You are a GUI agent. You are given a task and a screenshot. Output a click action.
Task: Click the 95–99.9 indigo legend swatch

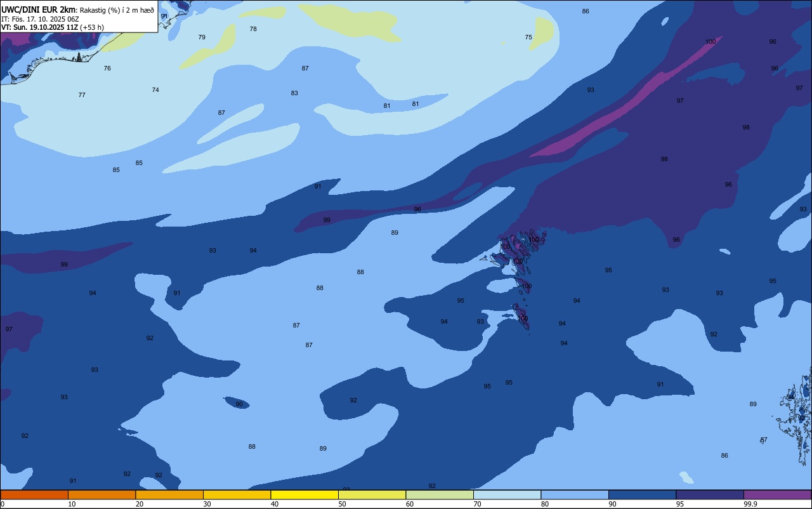[710, 494]
